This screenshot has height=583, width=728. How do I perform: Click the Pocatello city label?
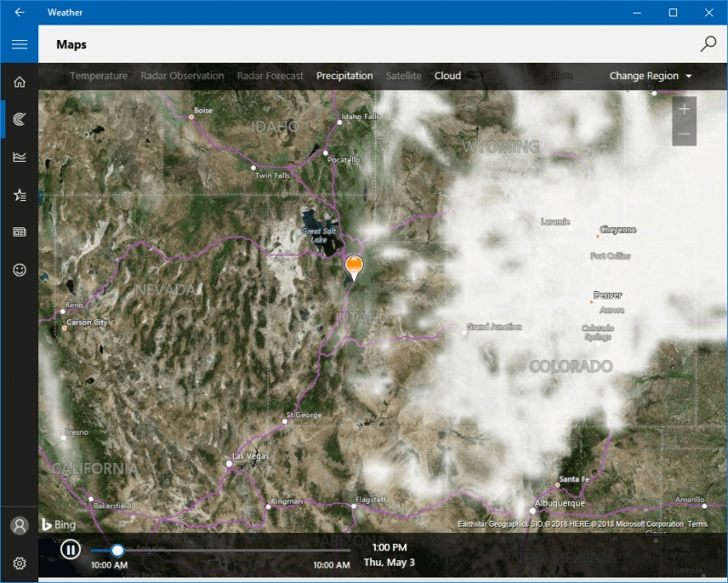(x=344, y=160)
